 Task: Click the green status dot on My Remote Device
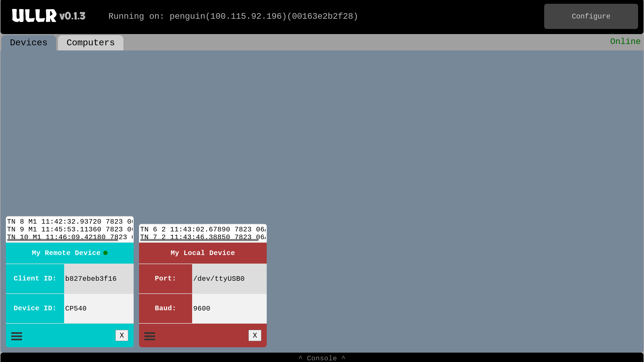[105, 253]
